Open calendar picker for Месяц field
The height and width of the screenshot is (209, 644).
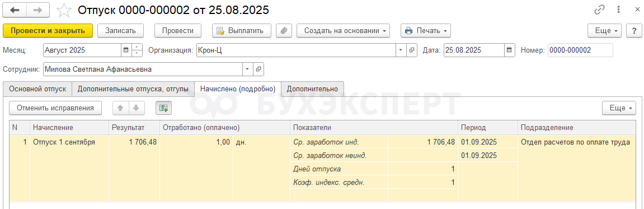tap(126, 50)
